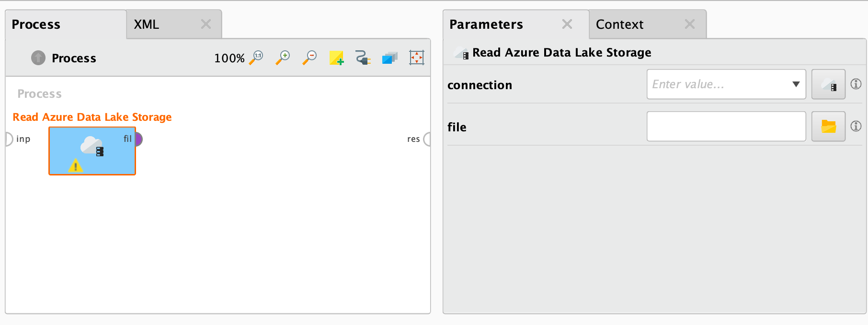Browse files with the yellow folder button

(x=828, y=127)
